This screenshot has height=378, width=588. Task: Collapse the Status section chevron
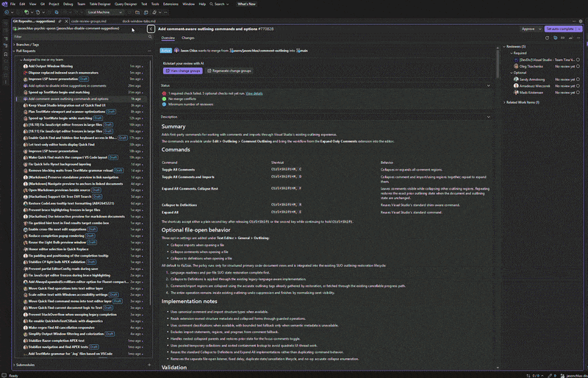tap(488, 85)
